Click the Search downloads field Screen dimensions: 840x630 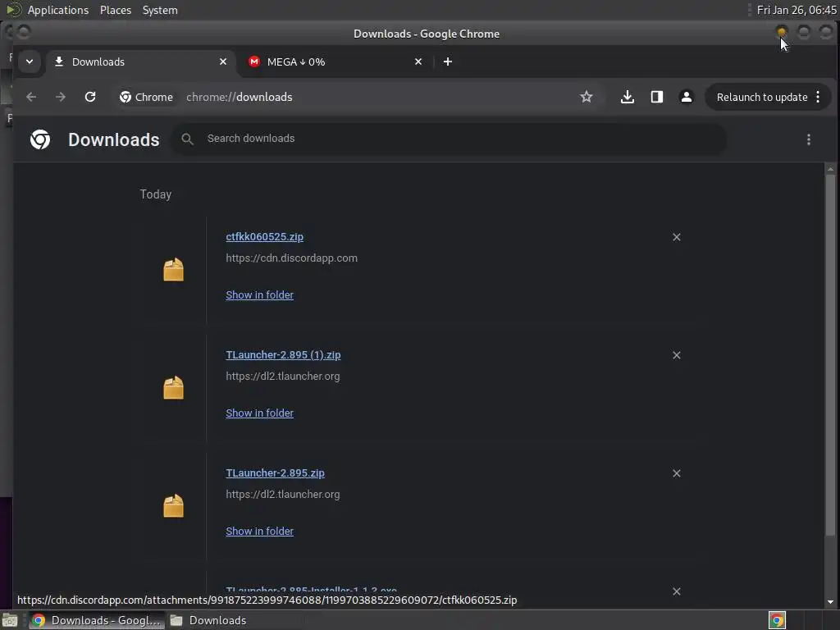tap(449, 139)
